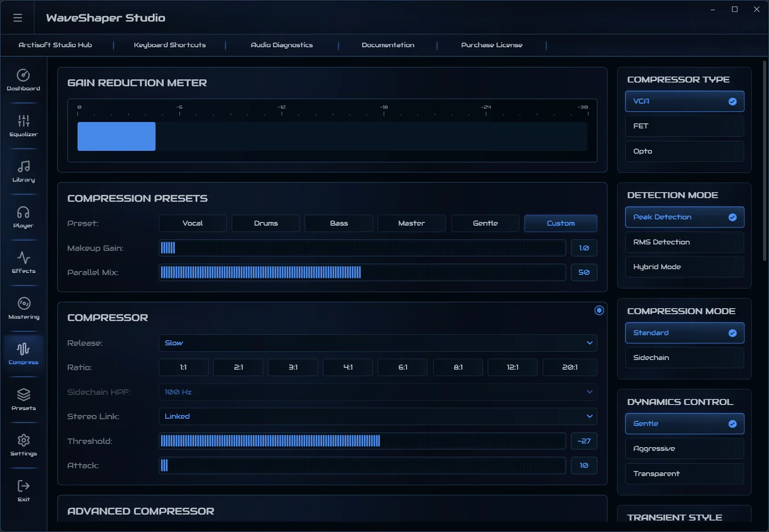Image resolution: width=769 pixels, height=532 pixels.
Task: Adjust the Parallel Mix slider
Action: coord(362,272)
